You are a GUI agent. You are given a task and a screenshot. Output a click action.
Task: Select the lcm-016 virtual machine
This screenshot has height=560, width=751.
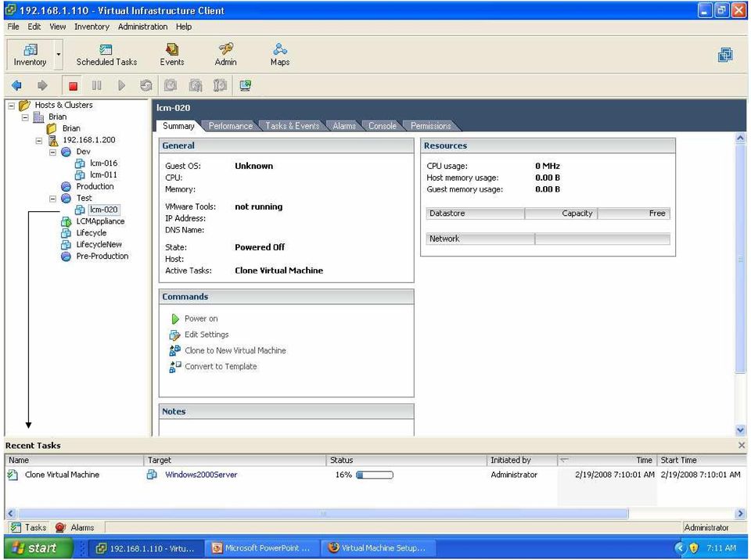click(103, 163)
